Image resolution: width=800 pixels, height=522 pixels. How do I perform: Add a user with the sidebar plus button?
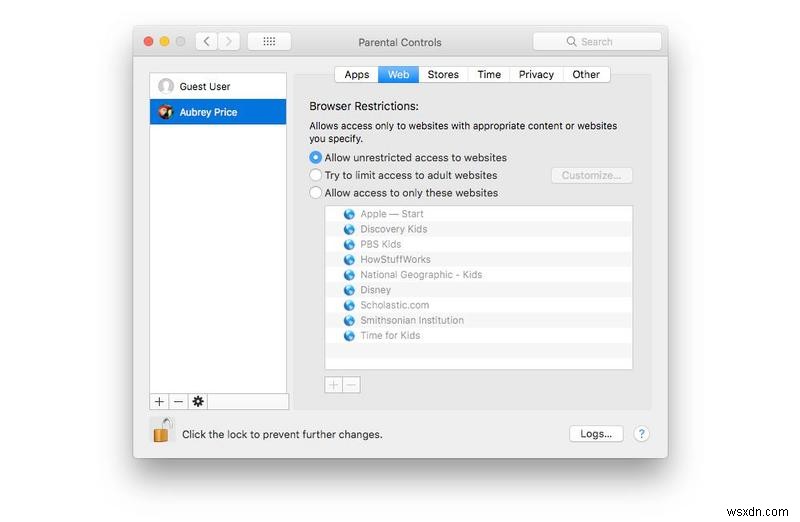click(159, 402)
